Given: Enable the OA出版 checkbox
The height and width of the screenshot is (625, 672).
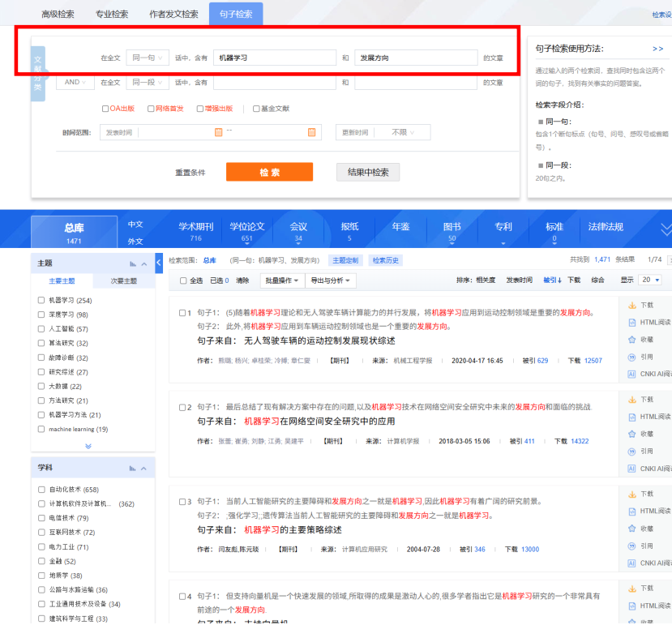Looking at the screenshot, I should click(105, 109).
